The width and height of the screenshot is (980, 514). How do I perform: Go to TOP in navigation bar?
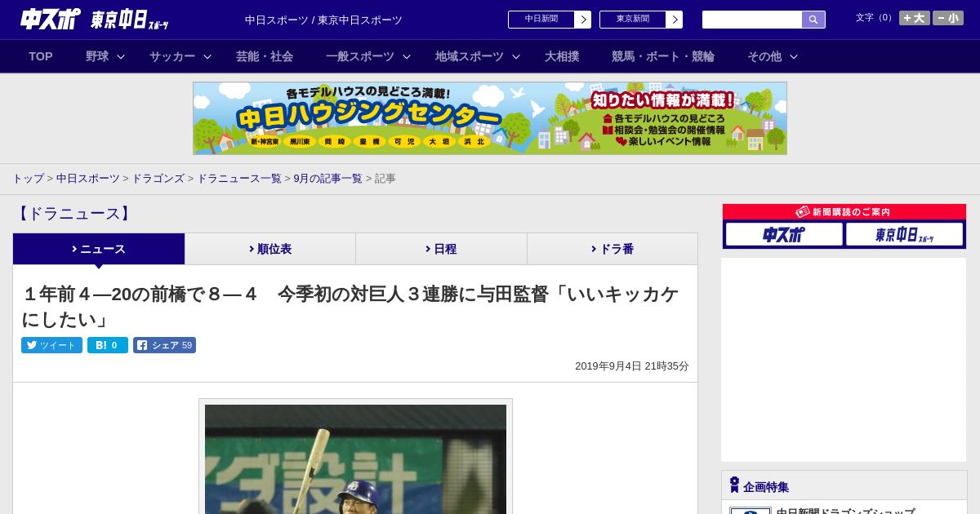(x=41, y=56)
